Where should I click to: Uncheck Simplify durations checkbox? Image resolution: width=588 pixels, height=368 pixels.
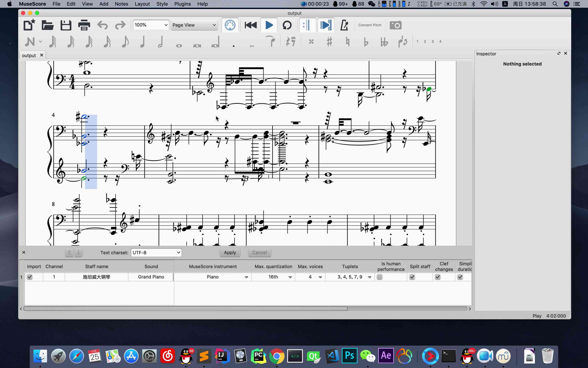tap(460, 277)
